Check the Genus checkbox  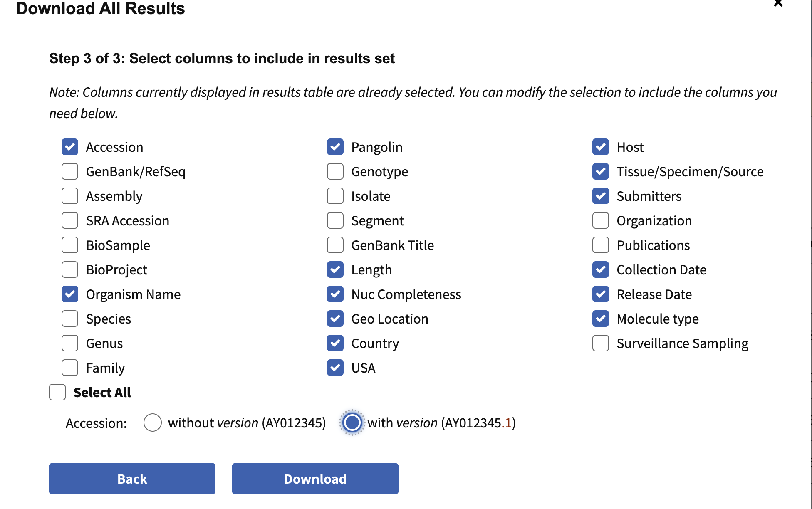[70, 343]
